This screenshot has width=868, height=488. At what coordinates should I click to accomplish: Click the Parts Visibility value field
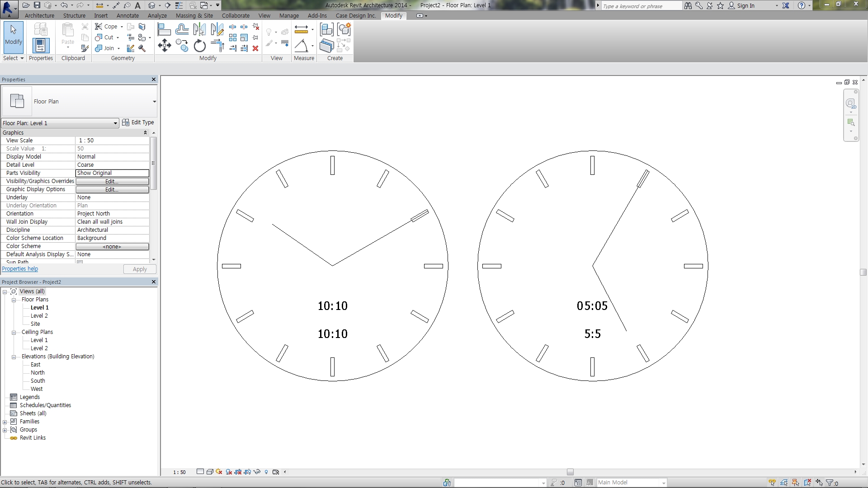click(x=112, y=173)
